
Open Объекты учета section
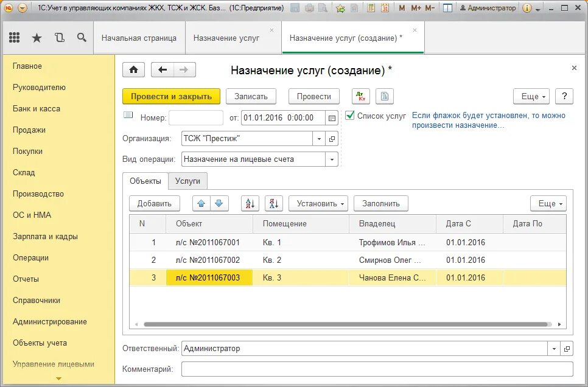pos(40,343)
